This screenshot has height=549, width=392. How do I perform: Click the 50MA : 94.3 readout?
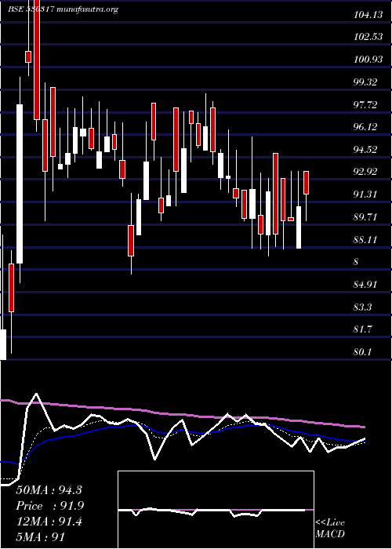[49, 490]
